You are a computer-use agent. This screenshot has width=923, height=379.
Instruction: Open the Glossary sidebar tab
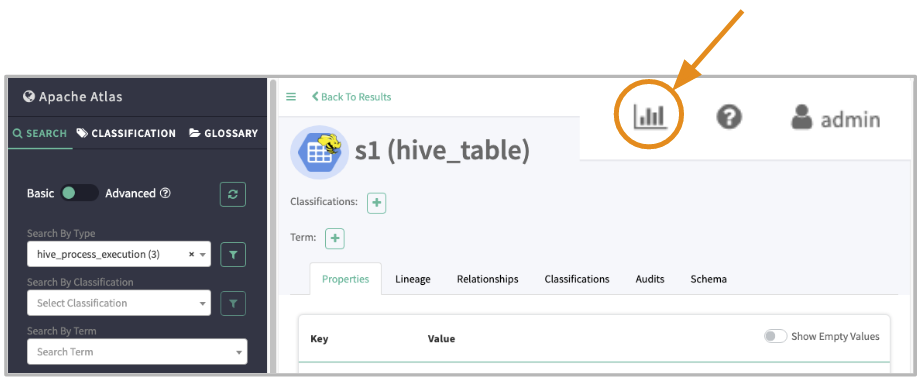pyautogui.click(x=223, y=133)
